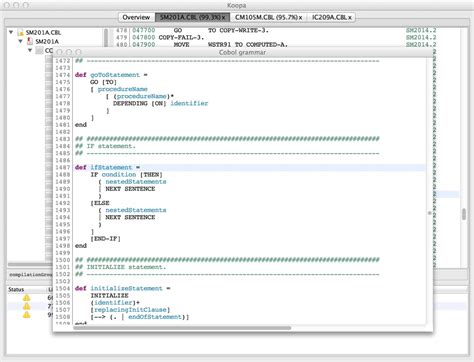This screenshot has height=362, width=474.
Task: Click procedureName on line 1476
Action: (x=122, y=89)
